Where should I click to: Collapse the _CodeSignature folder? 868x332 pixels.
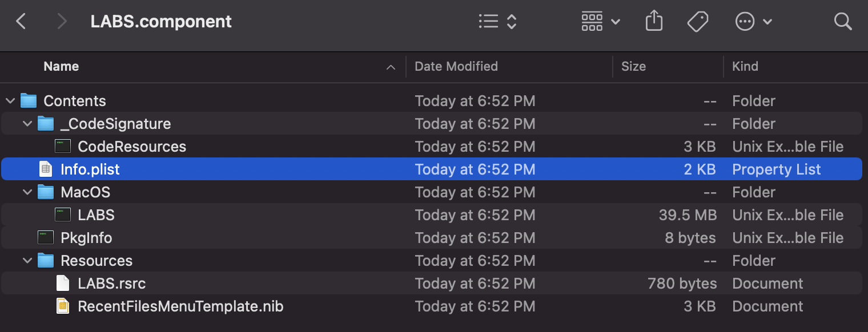tap(27, 124)
